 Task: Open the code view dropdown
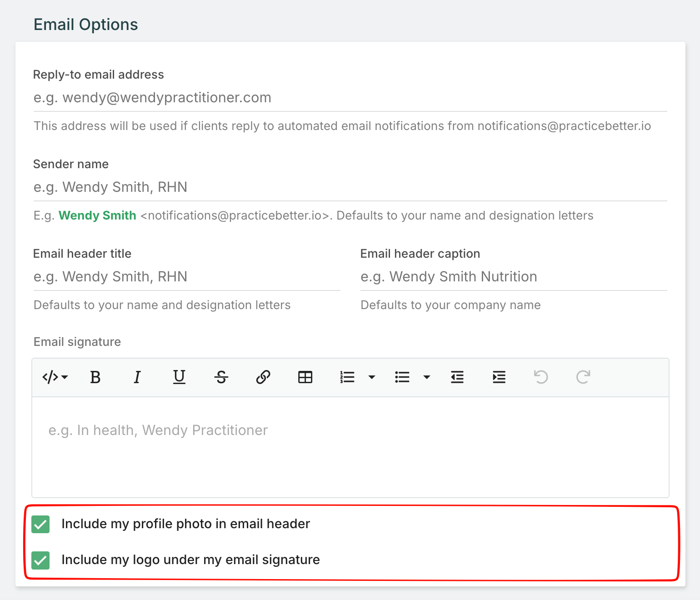click(55, 377)
